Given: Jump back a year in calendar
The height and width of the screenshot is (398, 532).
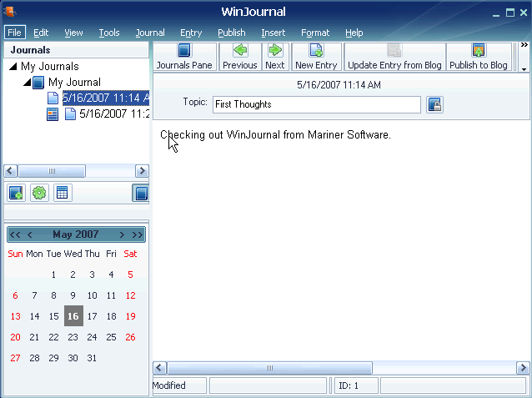Looking at the screenshot, I should click(15, 234).
